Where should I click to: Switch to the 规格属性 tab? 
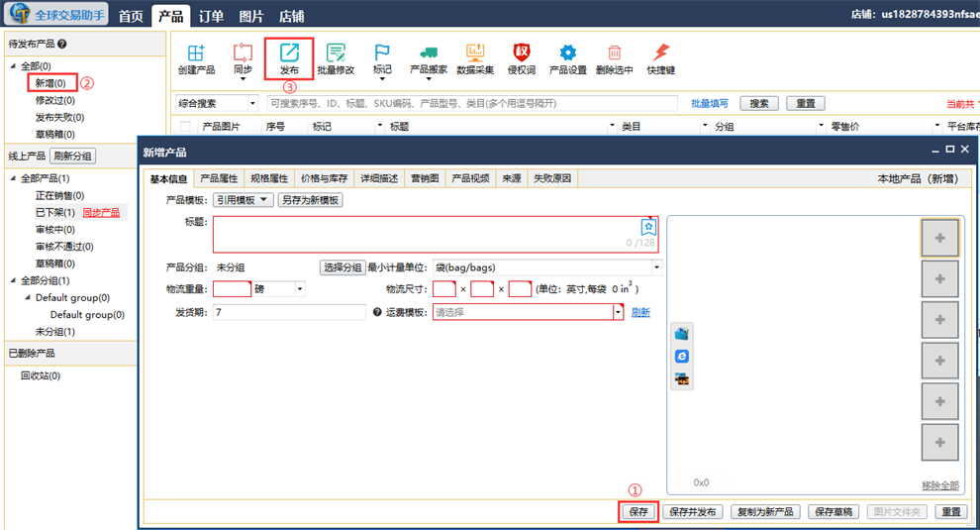point(269,178)
